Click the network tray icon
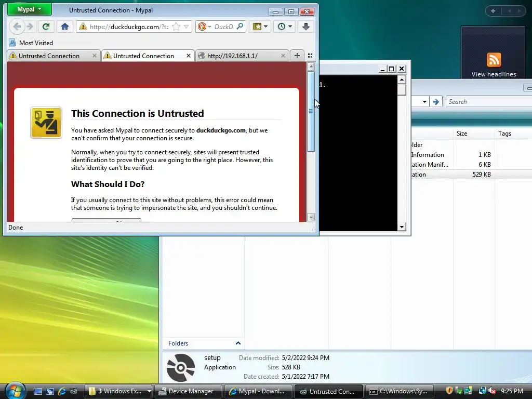Image resolution: width=532 pixels, height=399 pixels. tap(482, 391)
